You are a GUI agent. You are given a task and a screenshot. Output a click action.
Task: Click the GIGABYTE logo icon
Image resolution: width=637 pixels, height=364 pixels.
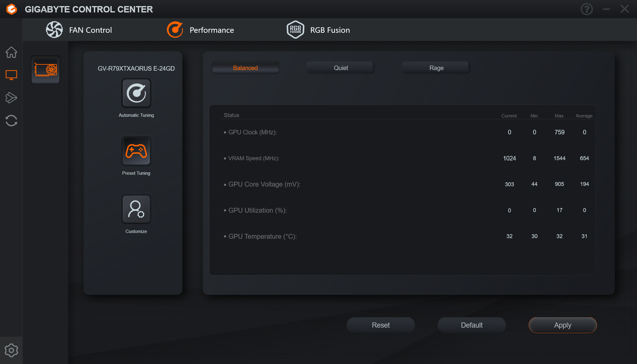(x=12, y=9)
